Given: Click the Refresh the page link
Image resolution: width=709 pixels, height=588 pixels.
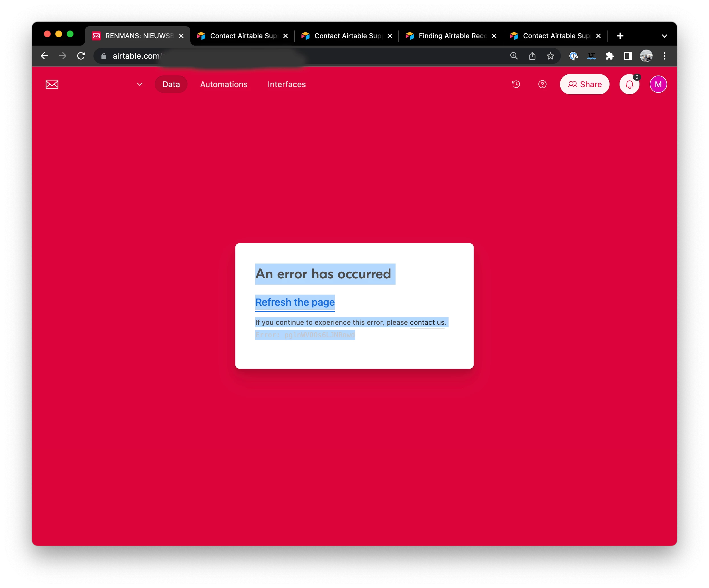Looking at the screenshot, I should pos(295,302).
